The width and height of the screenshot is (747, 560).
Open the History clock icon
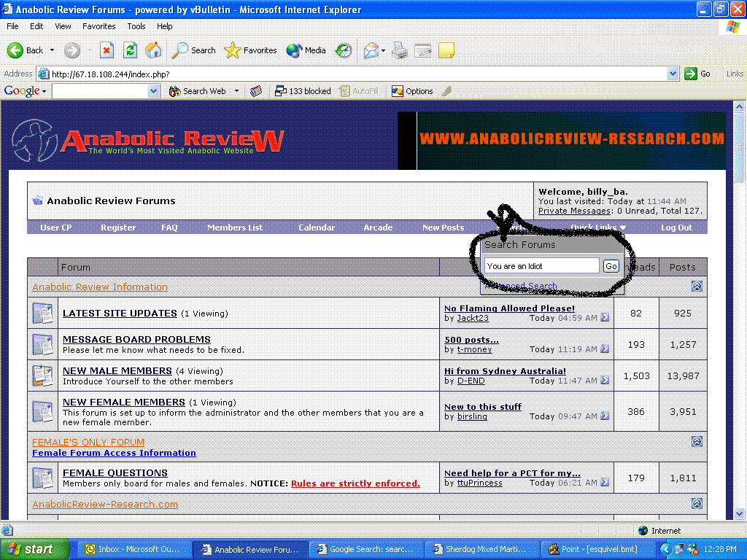point(344,50)
